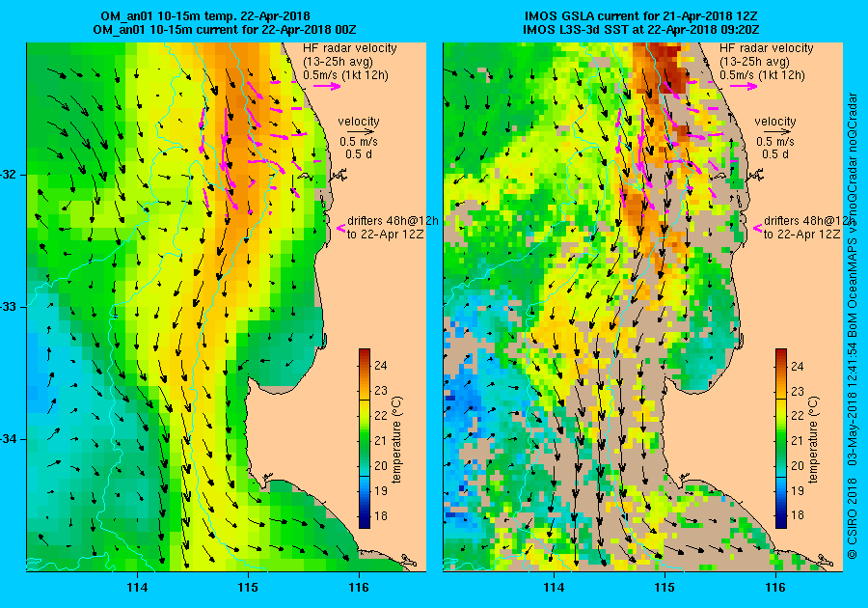Click the magenta HF radar legend arrow in OM_an01 map
The image size is (868, 608).
327,86
